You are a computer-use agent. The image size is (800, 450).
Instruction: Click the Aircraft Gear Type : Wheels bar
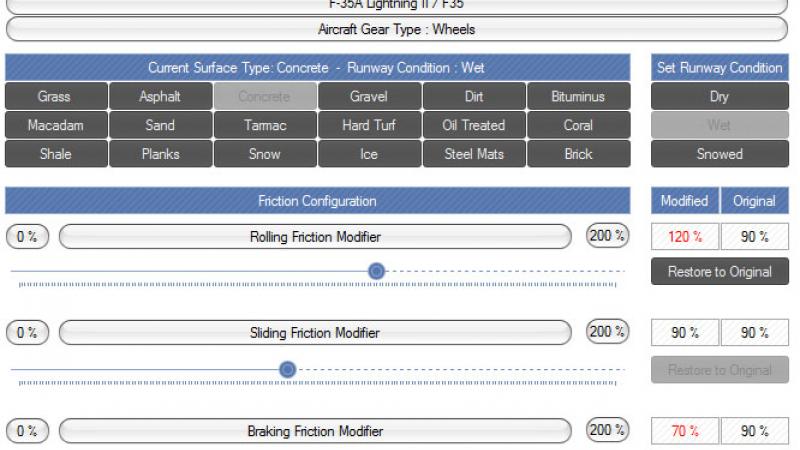click(x=397, y=29)
